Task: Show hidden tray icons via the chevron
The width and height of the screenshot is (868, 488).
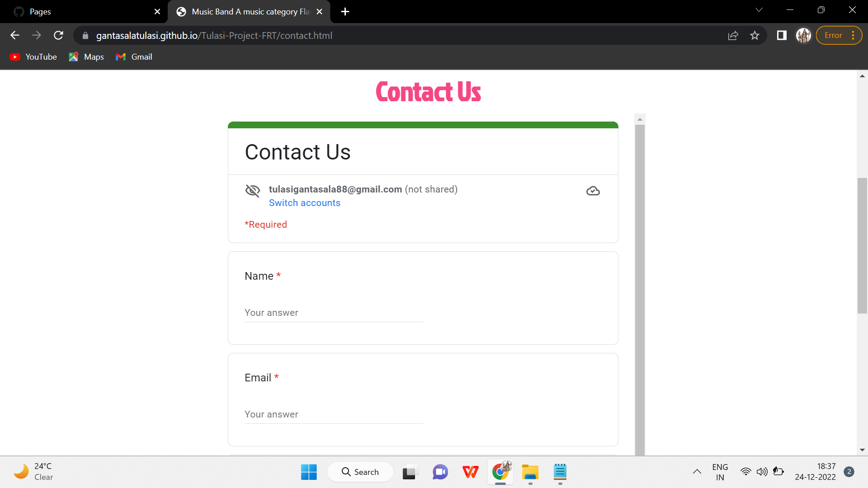Action: [x=697, y=471]
